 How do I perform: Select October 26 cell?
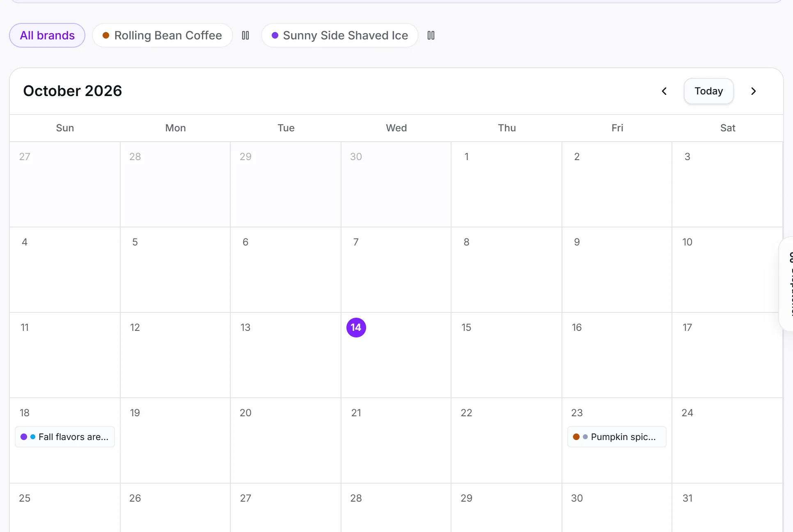(x=175, y=508)
